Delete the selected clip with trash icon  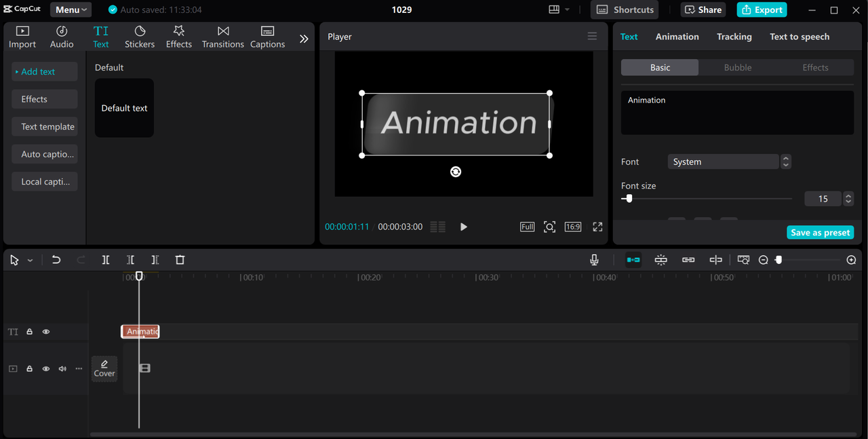coord(180,260)
